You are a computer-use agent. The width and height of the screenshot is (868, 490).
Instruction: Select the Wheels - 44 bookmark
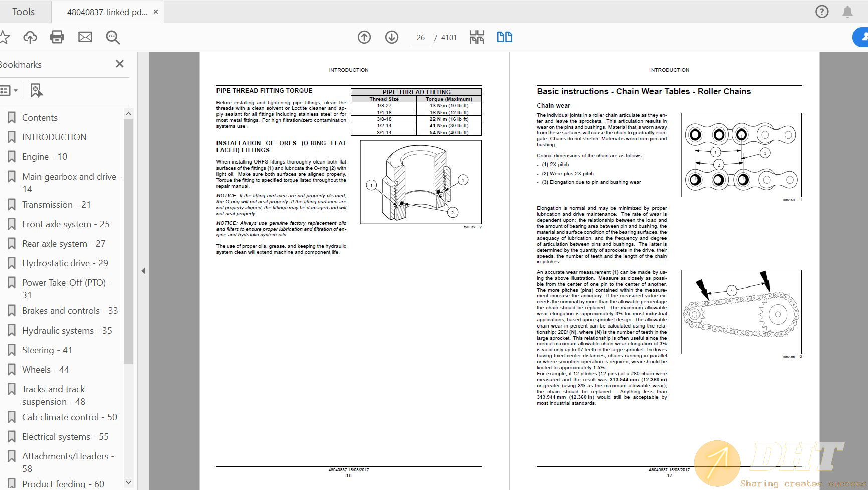click(46, 370)
